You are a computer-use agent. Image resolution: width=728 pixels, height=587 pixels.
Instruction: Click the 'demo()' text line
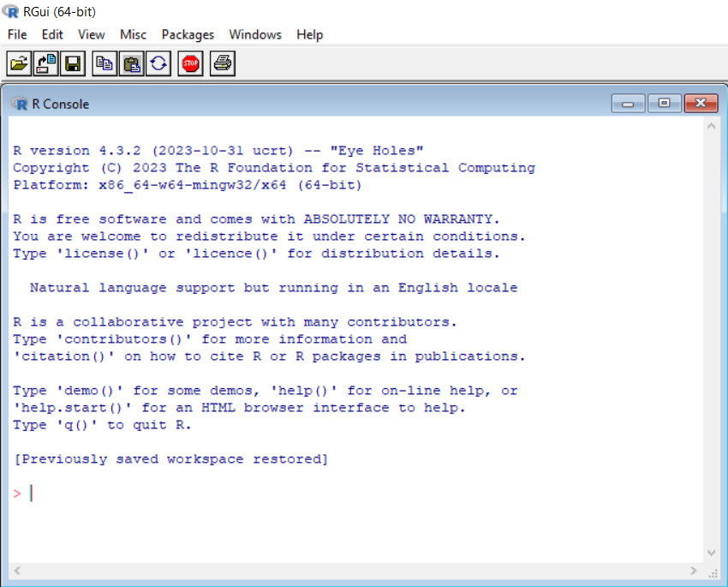pos(266,391)
